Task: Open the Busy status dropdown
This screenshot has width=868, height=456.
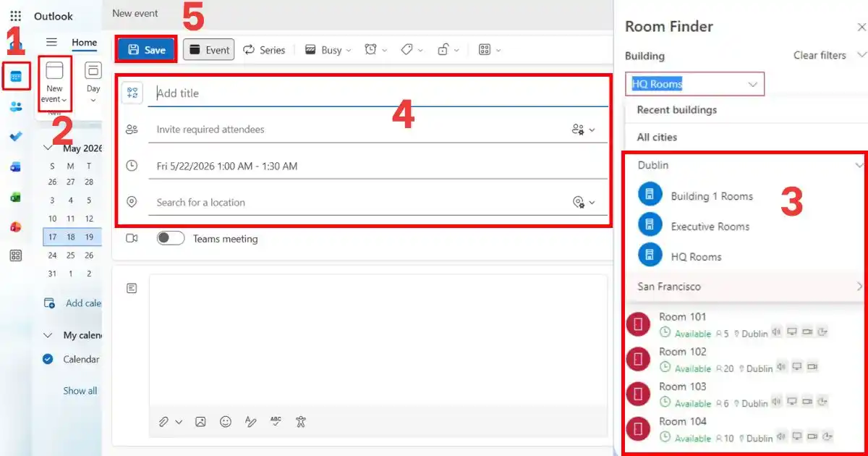Action: pyautogui.click(x=328, y=49)
